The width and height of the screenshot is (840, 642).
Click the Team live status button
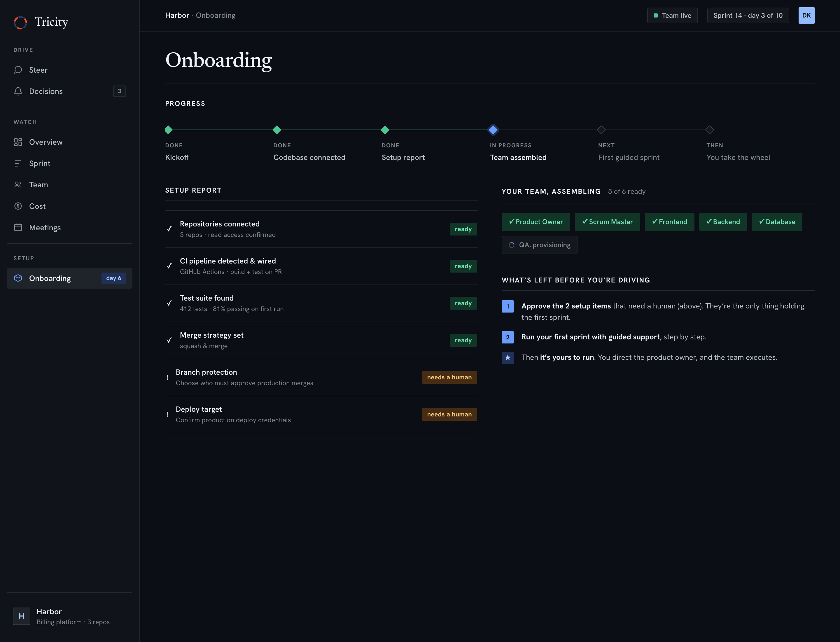pyautogui.click(x=672, y=15)
